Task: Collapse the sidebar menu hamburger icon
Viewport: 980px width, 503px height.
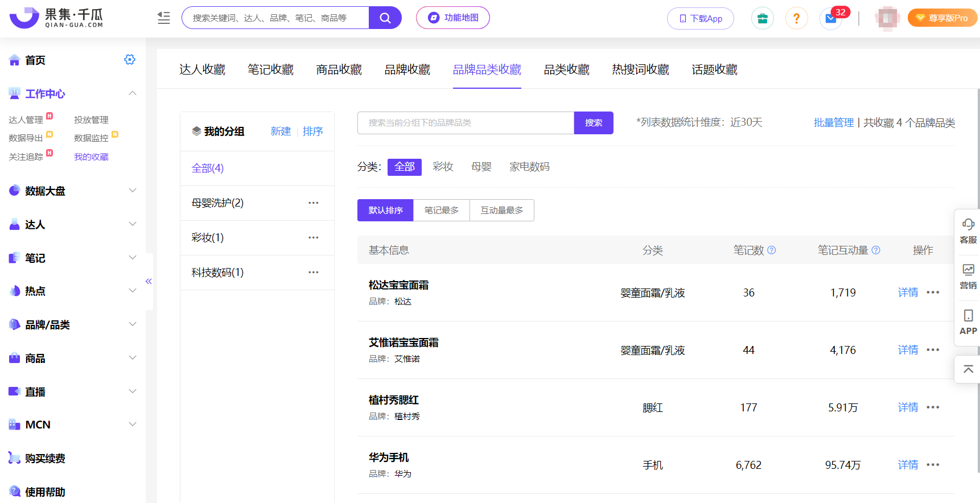Action: coord(164,18)
